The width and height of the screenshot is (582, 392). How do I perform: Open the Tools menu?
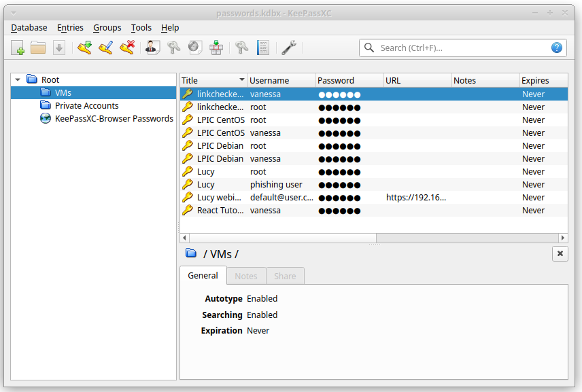coord(141,28)
